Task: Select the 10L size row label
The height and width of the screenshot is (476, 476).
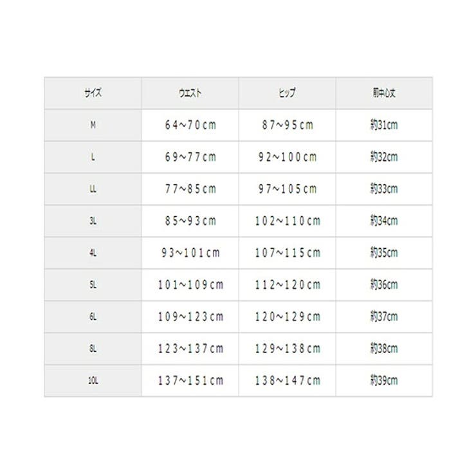Action: 93,380
